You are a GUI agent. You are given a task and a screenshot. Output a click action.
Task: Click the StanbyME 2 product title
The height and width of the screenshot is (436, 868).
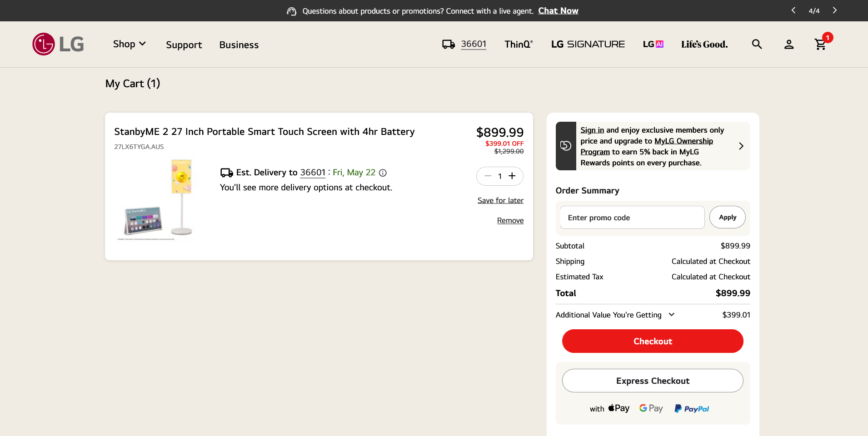[264, 132]
